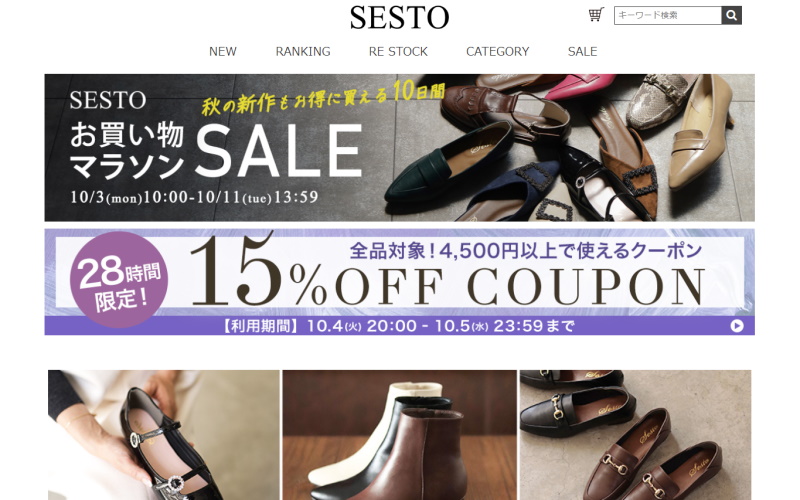Click the purple 28時間限定 circle badge
Viewport: 800px width, 500px height.
click(x=119, y=280)
